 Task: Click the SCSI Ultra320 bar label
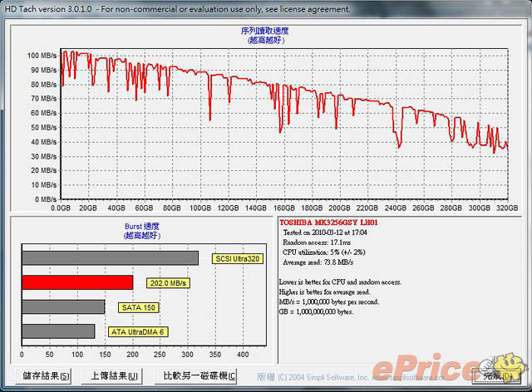[238, 259]
